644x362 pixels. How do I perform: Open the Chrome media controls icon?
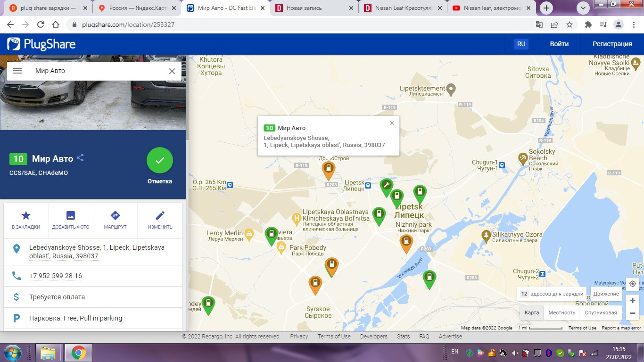pyautogui.click(x=603, y=25)
